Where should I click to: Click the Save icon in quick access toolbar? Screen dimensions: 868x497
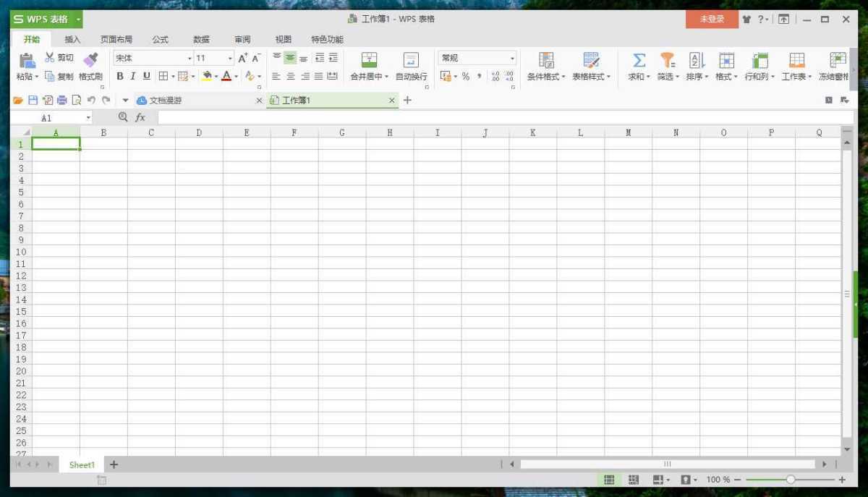tap(33, 100)
